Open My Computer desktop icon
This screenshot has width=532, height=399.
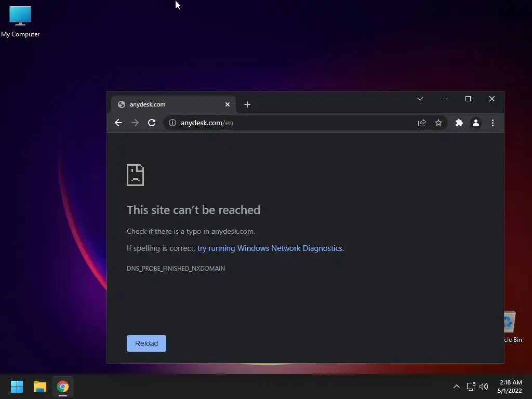pos(20,21)
